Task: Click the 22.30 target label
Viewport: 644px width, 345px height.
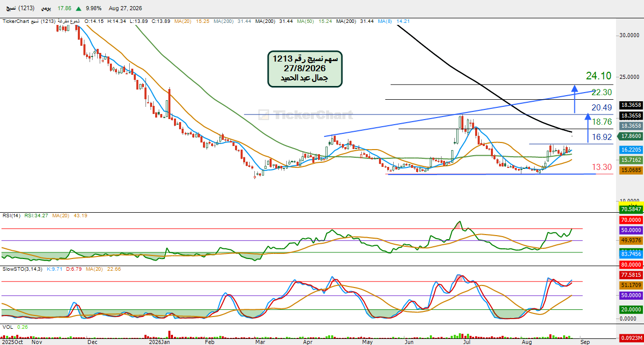Action: [601, 92]
